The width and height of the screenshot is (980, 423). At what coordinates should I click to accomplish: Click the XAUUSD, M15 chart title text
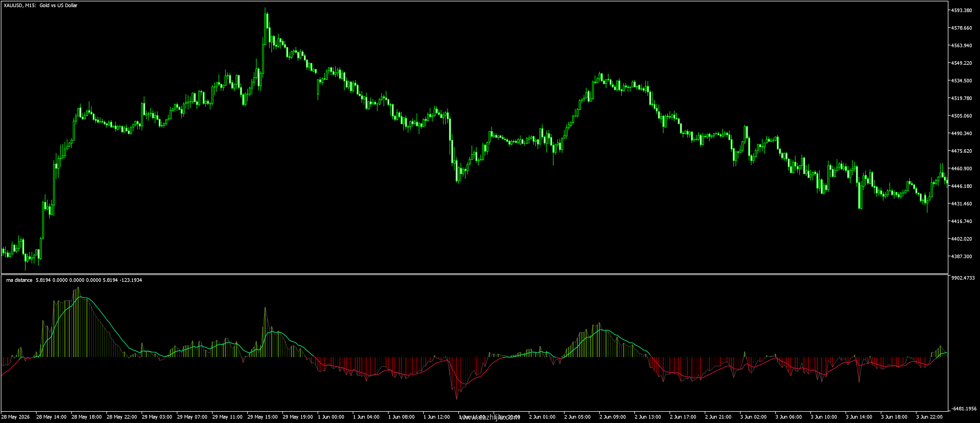coord(41,6)
